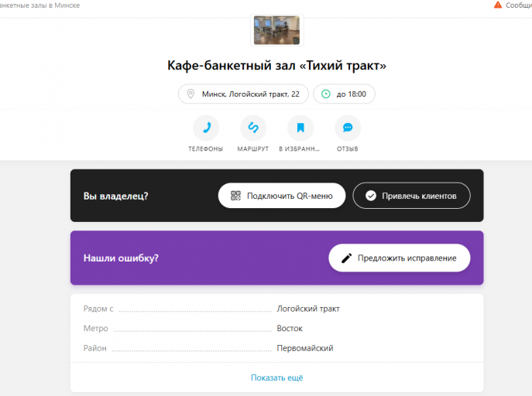This screenshot has width=532, height=396.
Task: Click the pencil edit icon
Action: coord(346,258)
